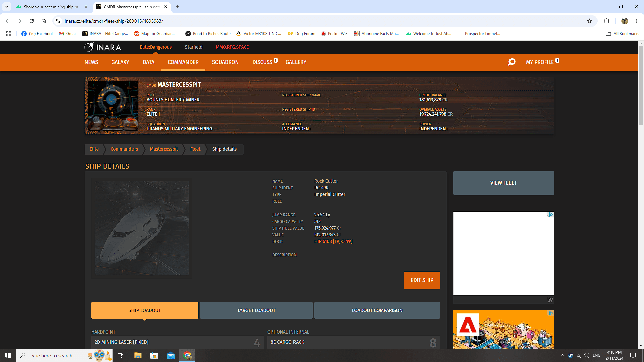This screenshot has width=644, height=362.
Task: Click the browser reload icon
Action: [x=32, y=21]
